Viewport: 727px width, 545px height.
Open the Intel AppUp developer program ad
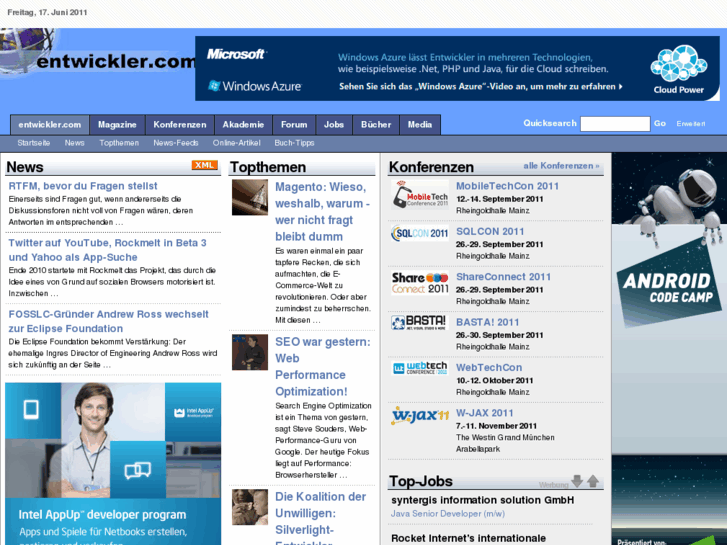click(x=113, y=464)
